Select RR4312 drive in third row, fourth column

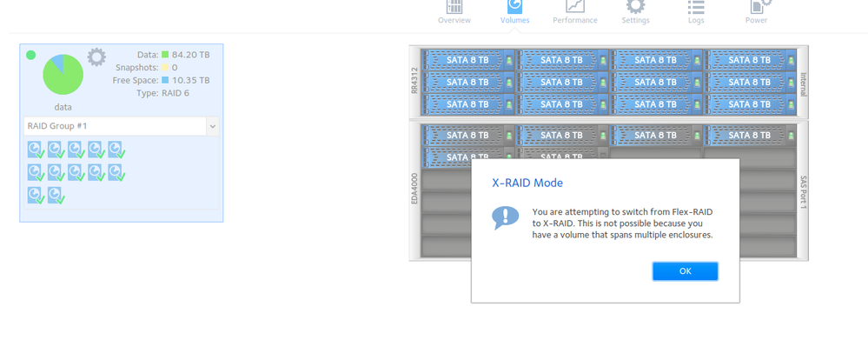750,104
